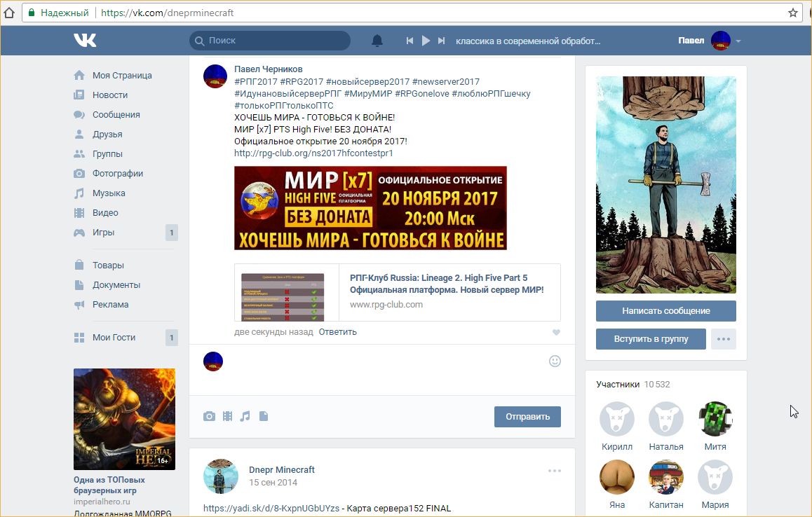Open Павел Черников author name link

click(269, 69)
